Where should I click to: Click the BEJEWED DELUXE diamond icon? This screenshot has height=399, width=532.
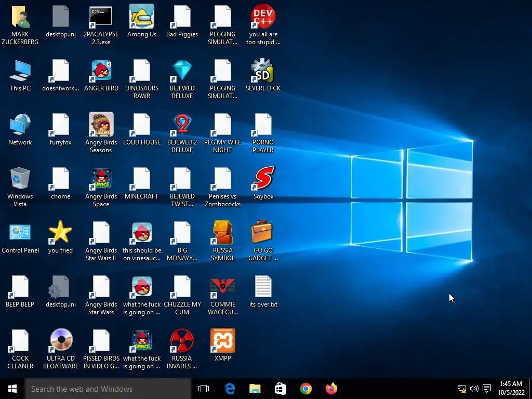[182, 71]
